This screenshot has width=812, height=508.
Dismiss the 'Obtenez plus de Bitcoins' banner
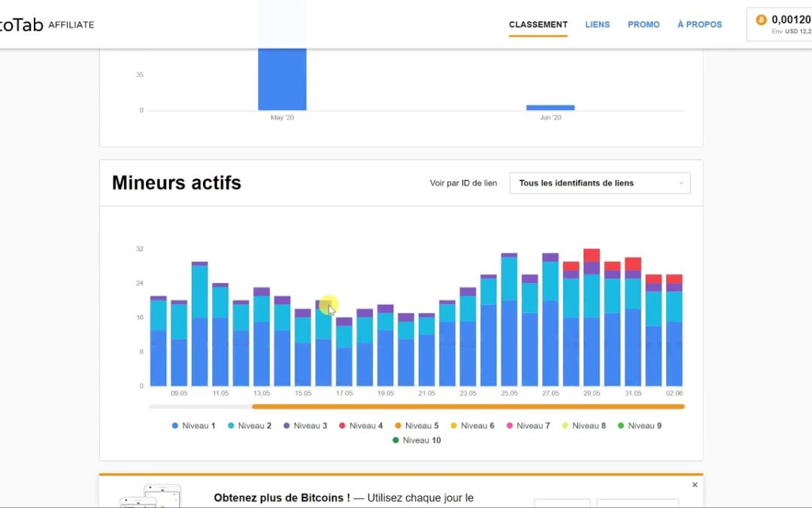[x=695, y=485]
